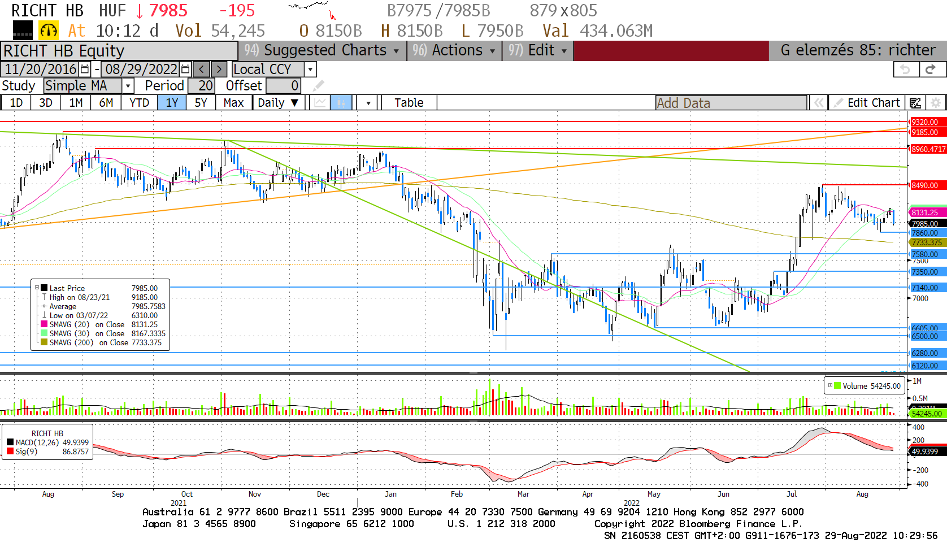Click the 6280.00 support level label
Image resolution: width=947 pixels, height=560 pixels.
pos(927,353)
